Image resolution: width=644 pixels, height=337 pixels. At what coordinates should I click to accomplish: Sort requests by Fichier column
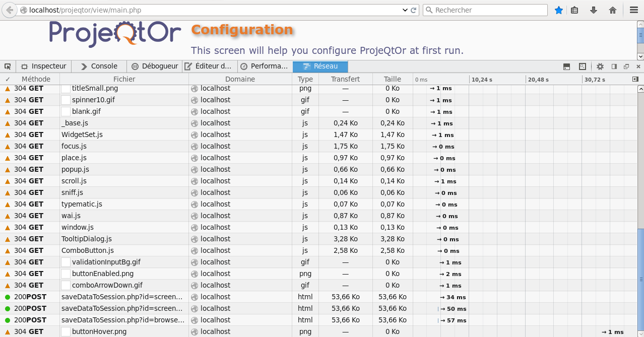pos(124,79)
